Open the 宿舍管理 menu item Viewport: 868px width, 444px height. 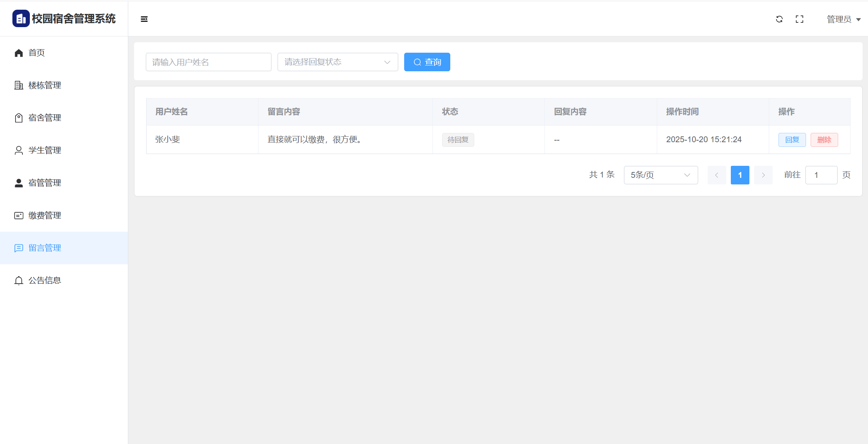45,118
